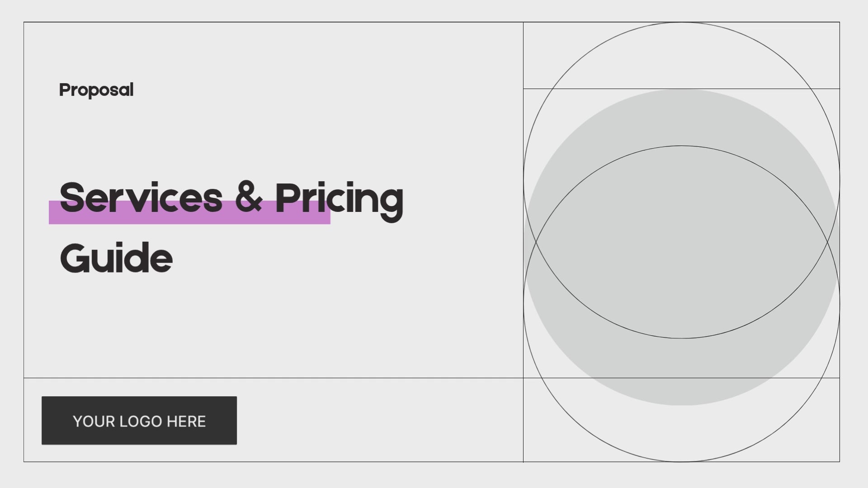Click the word "Pricing" in the heading
This screenshot has height=488, width=868.
(339, 201)
